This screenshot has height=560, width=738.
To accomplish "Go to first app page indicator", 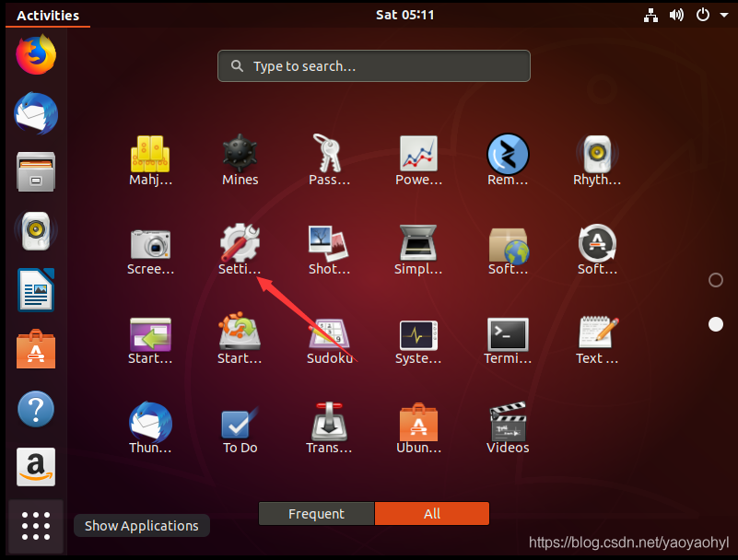I will pyautogui.click(x=715, y=280).
